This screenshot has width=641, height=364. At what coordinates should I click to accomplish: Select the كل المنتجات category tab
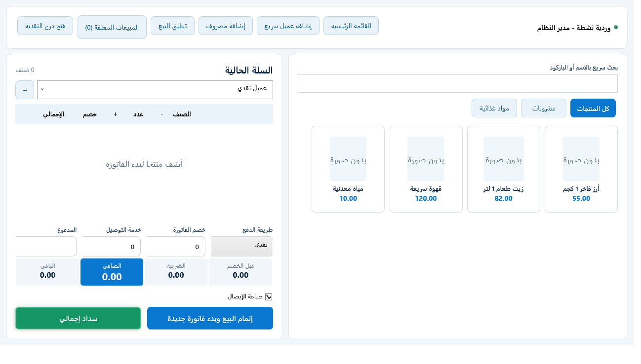pyautogui.click(x=593, y=108)
